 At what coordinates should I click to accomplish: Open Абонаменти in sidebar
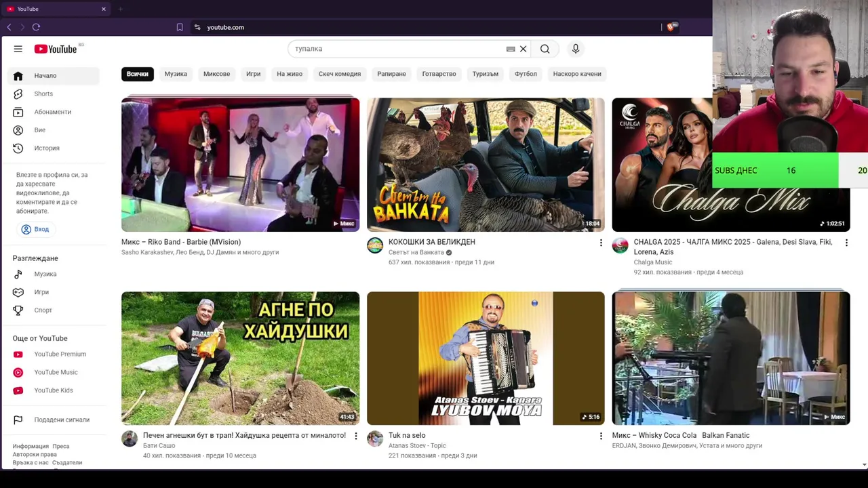click(x=54, y=112)
